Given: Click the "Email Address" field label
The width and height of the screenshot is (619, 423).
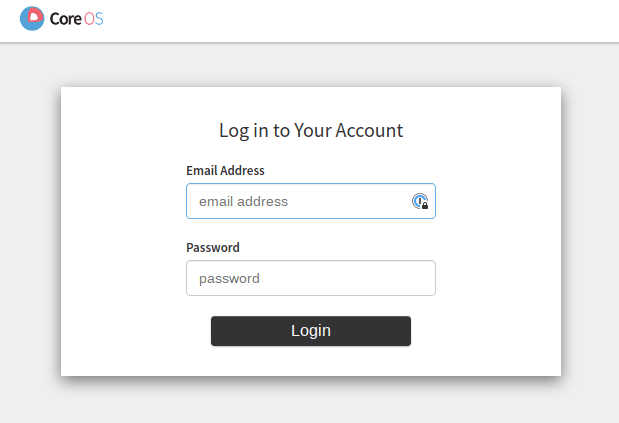Looking at the screenshot, I should click(225, 170).
